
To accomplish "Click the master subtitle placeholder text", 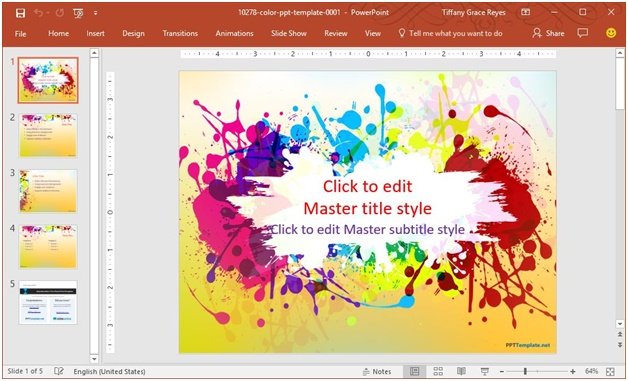I will tap(368, 230).
